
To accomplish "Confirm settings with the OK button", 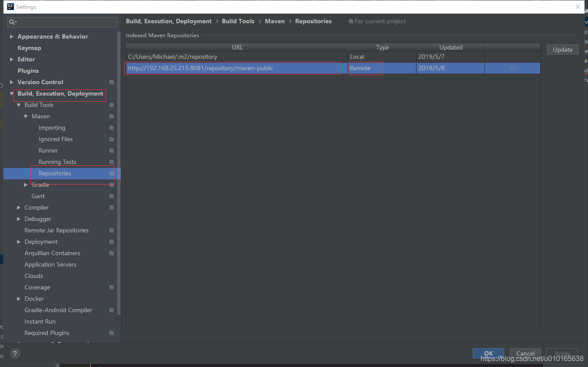I will [488, 353].
